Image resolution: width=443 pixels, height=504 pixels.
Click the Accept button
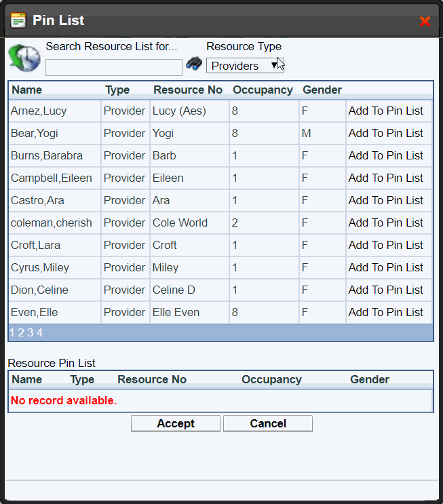point(176,424)
